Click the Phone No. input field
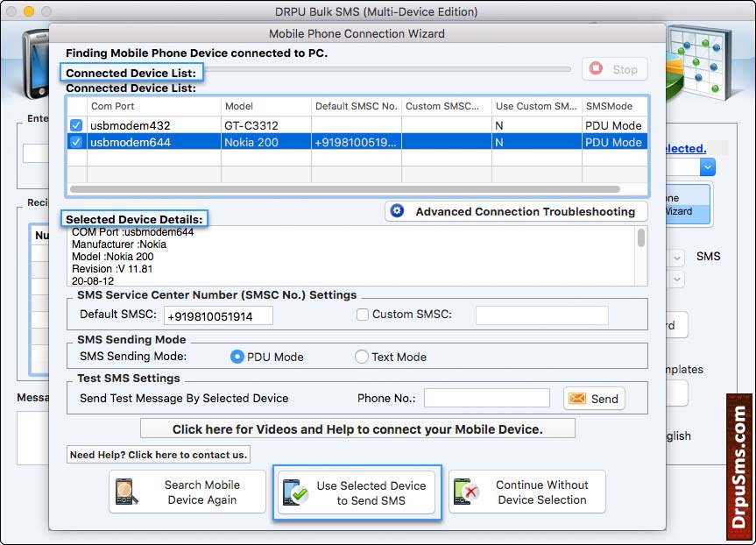The image size is (756, 545). click(x=487, y=398)
